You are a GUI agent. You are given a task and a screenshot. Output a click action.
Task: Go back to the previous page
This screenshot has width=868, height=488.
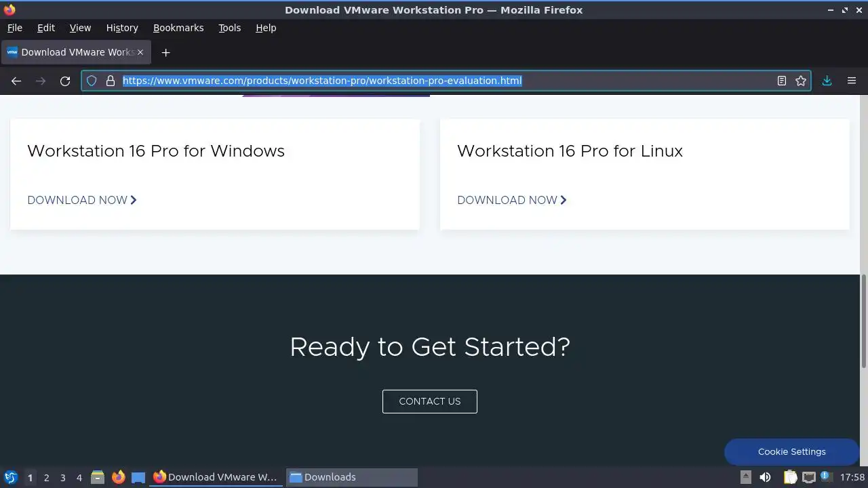(16, 81)
